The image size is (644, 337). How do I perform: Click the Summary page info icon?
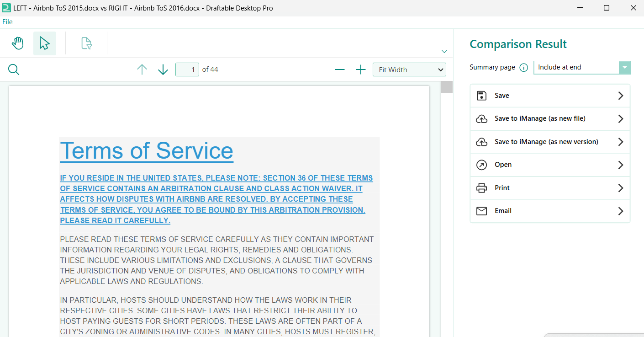(x=524, y=68)
